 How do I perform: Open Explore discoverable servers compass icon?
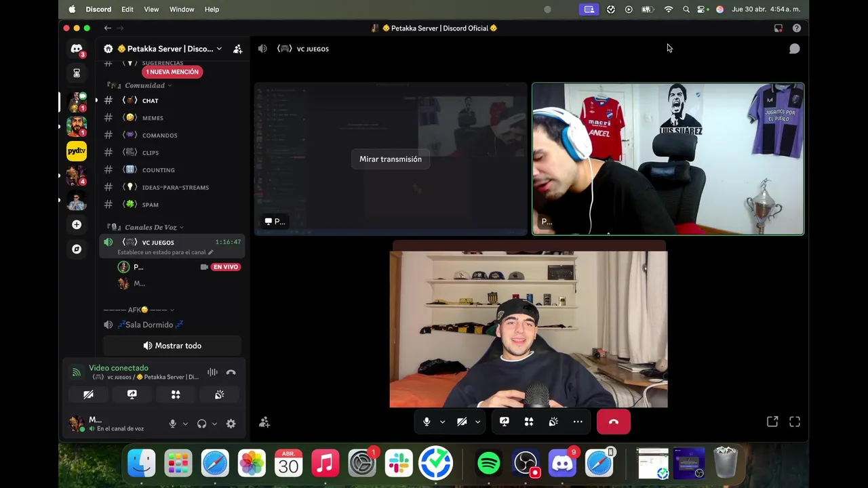77,249
